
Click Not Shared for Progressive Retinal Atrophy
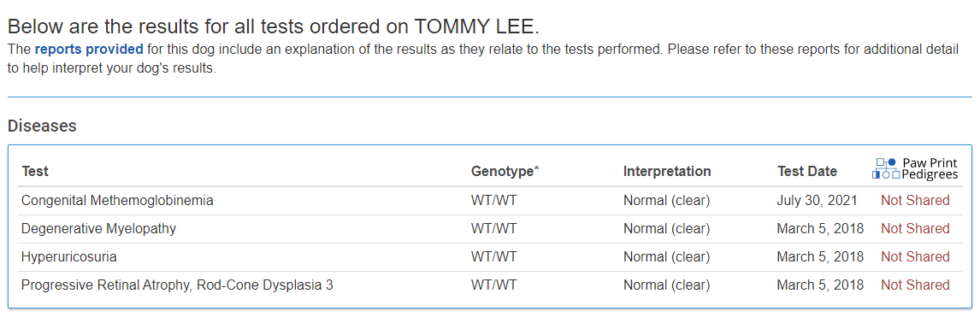(915, 285)
